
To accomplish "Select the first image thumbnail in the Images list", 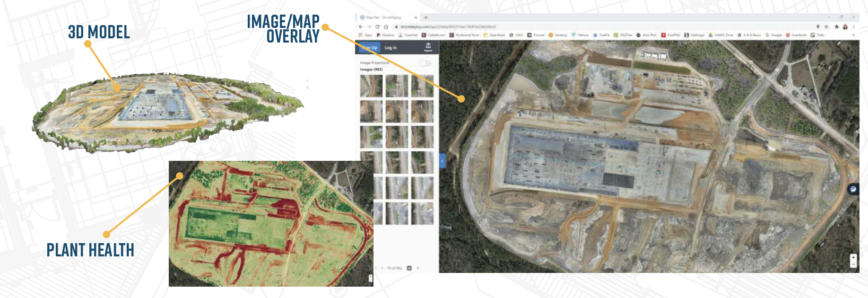I will pyautogui.click(x=371, y=86).
